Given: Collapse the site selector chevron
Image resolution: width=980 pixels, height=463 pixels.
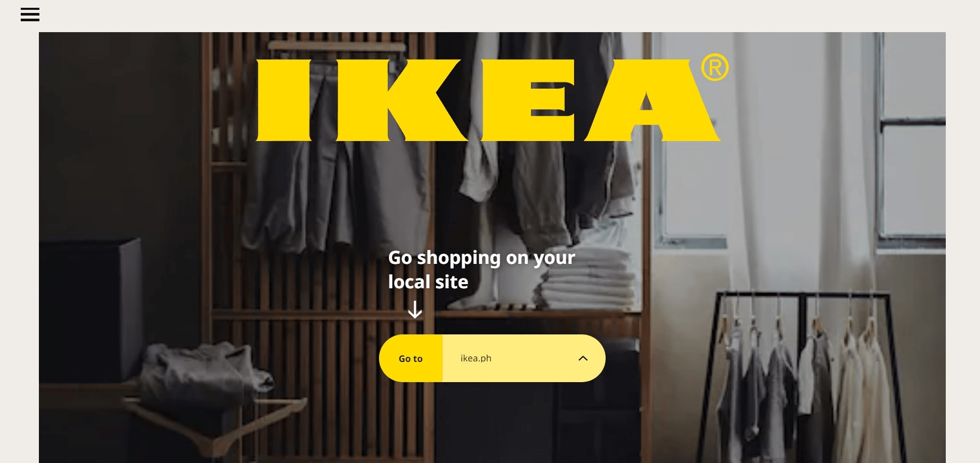Looking at the screenshot, I should 583,358.
